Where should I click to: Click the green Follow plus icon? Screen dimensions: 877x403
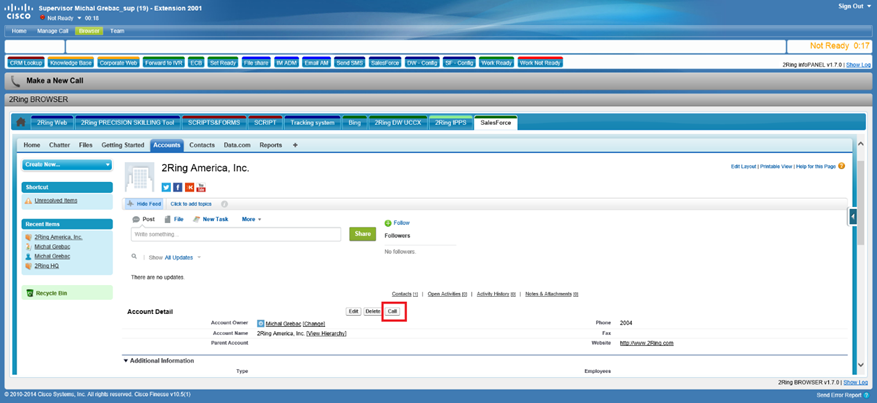(388, 223)
